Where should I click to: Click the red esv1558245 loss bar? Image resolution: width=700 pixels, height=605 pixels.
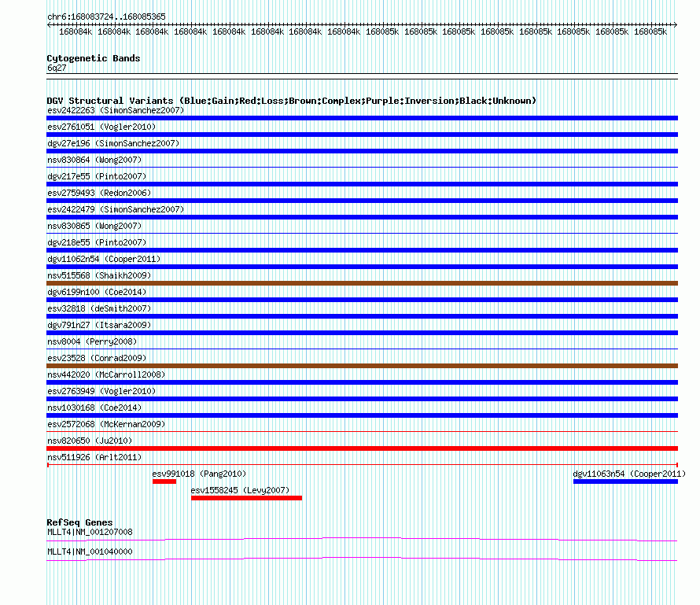coord(246,498)
